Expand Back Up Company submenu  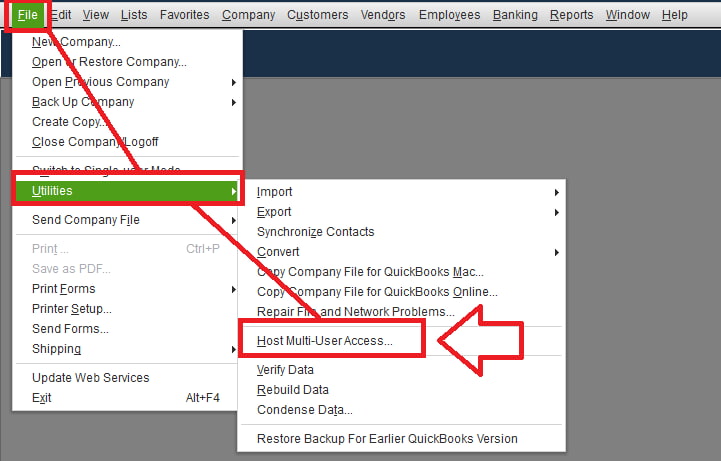[x=127, y=102]
